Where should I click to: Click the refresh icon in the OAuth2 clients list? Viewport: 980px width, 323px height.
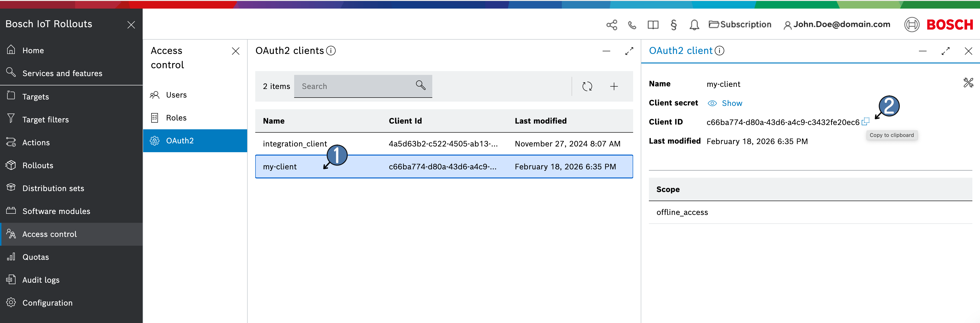[x=587, y=86]
